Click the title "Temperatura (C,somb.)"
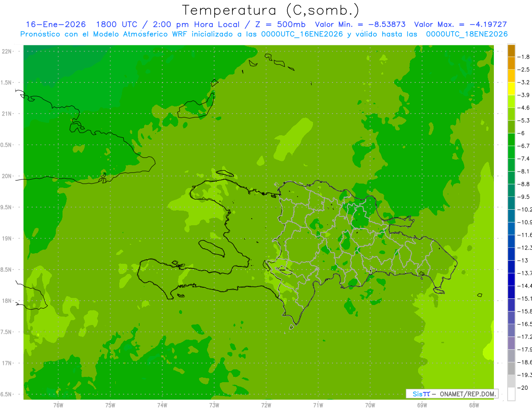Image resolution: width=532 pixels, height=411 pixels. [271, 10]
